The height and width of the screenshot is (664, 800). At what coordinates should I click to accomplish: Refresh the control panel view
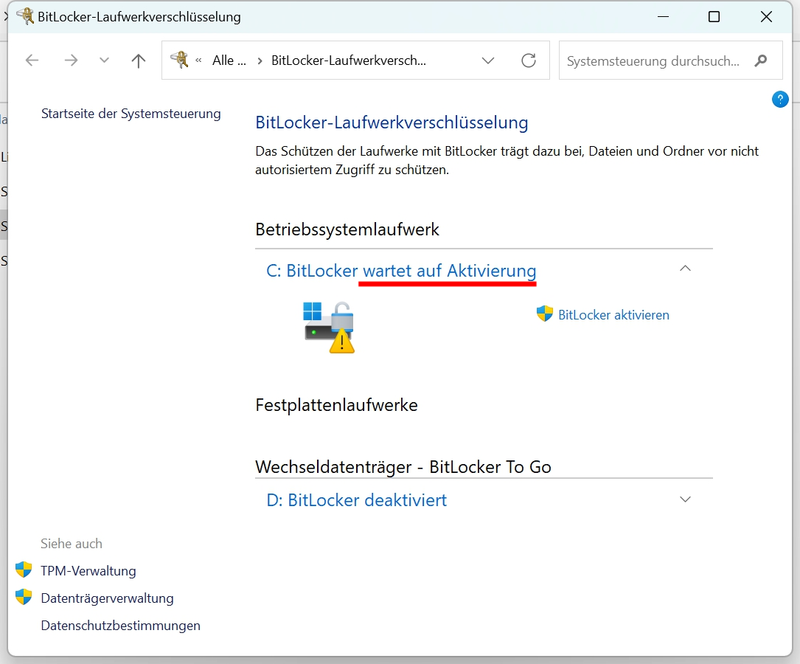[528, 61]
